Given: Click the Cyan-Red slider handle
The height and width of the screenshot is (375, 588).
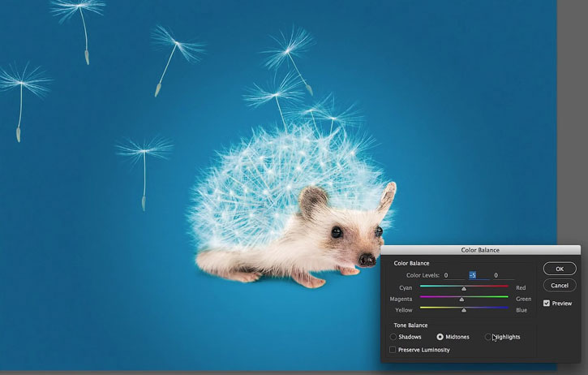Looking at the screenshot, I should click(x=464, y=288).
